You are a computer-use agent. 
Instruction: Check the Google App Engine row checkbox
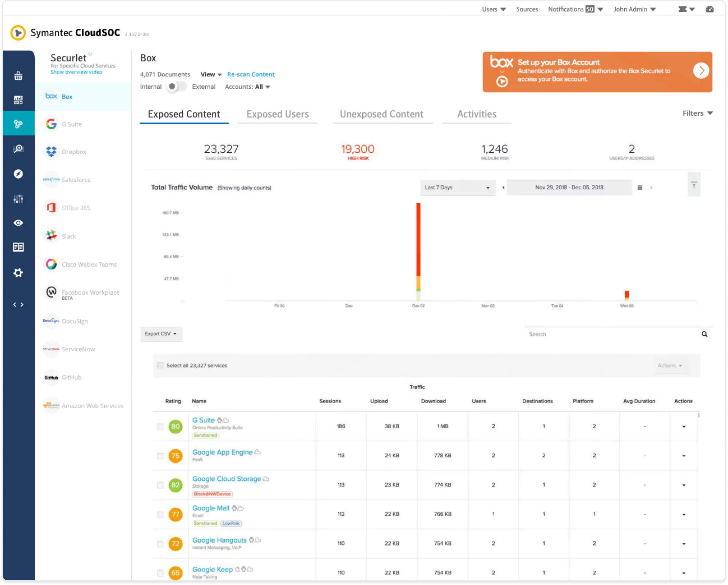coord(160,456)
